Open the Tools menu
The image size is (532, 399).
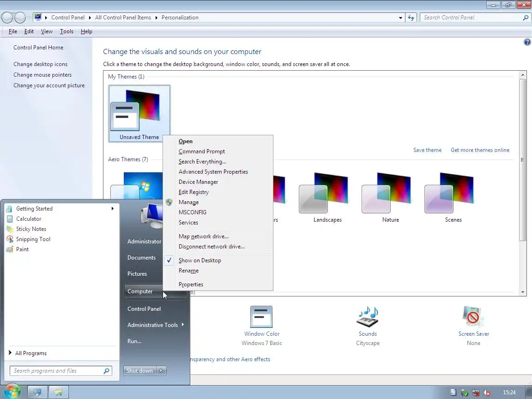[66, 31]
